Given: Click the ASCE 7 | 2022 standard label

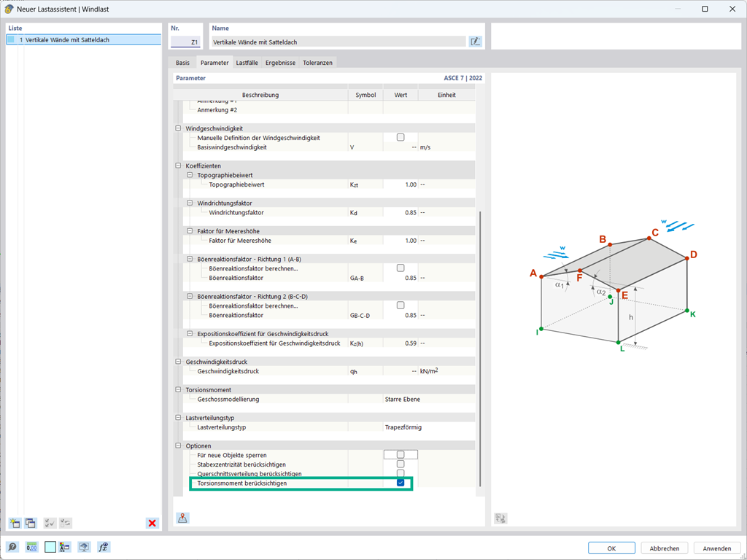Looking at the screenshot, I should (462, 78).
